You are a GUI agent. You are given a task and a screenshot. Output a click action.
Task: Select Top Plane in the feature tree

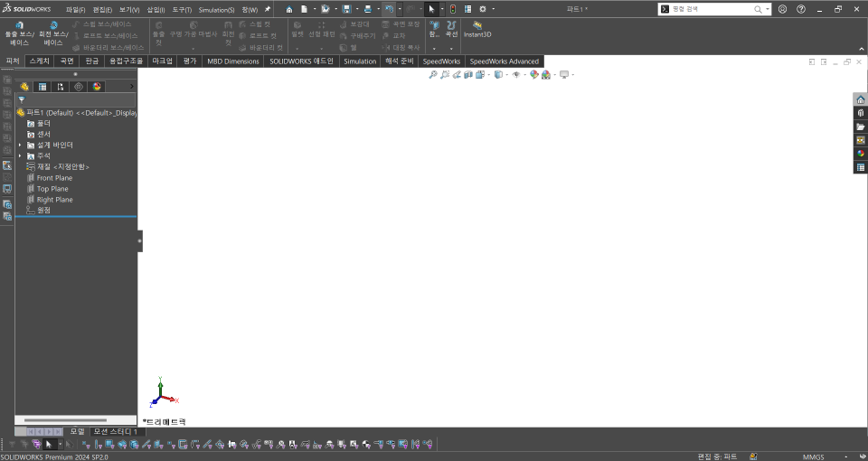(52, 189)
